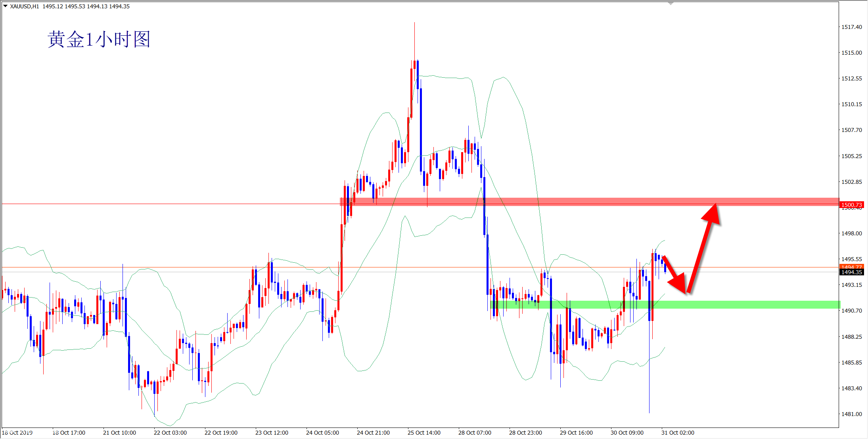Click the red 1500.73 price label
Viewport: 868px width, 439px height.
click(x=851, y=205)
